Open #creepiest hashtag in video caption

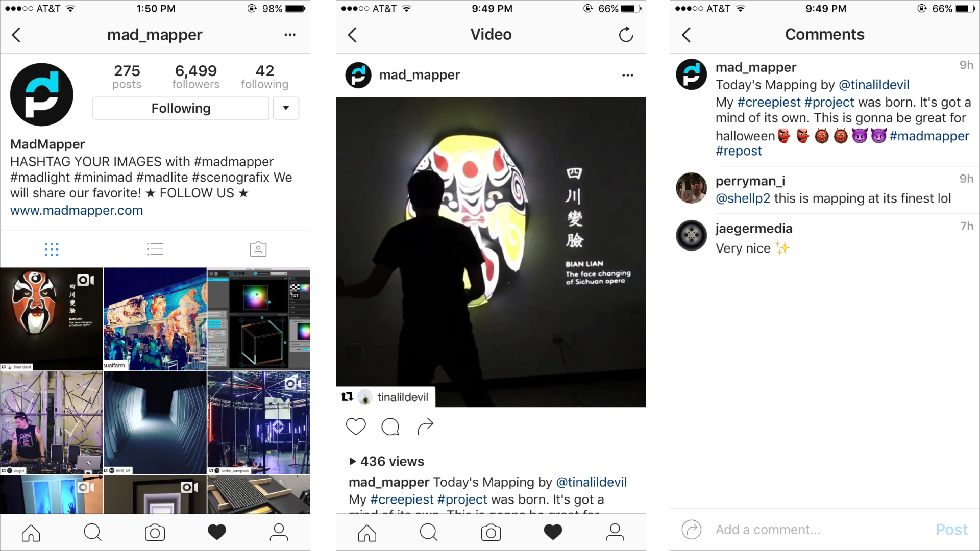[x=402, y=499]
